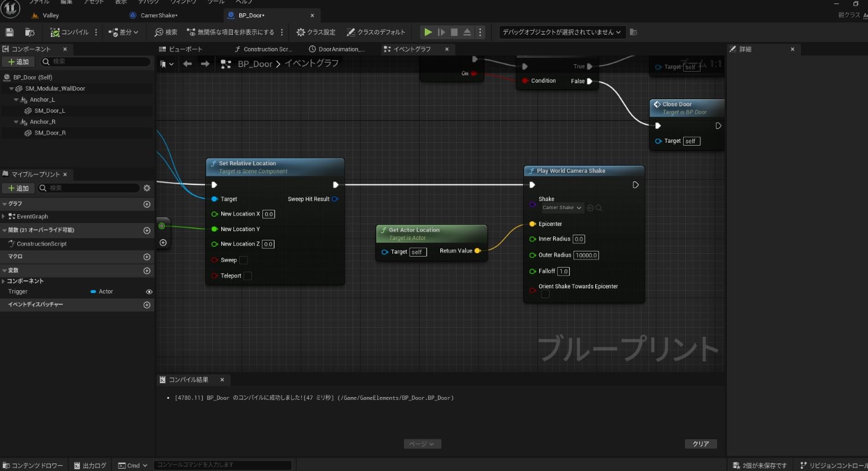The width and height of the screenshot is (868, 471).
Task: Click Outer Radius 10000.0 field
Action: (586, 255)
